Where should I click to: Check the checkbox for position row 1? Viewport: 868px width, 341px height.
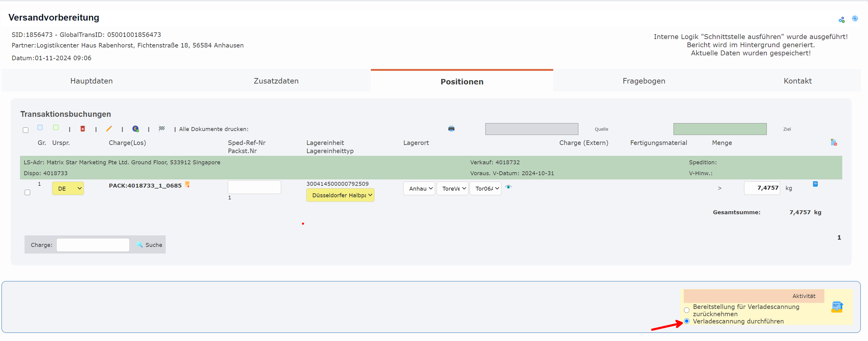28,192
